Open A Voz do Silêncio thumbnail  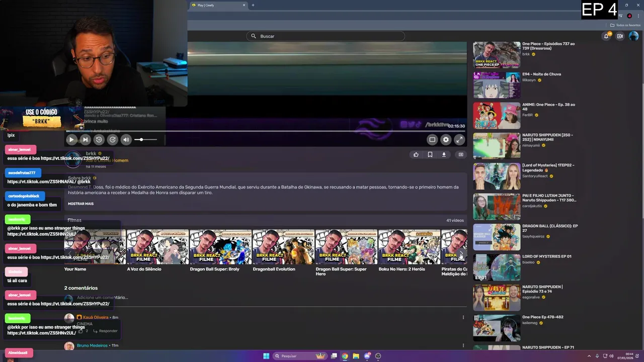pos(157,247)
